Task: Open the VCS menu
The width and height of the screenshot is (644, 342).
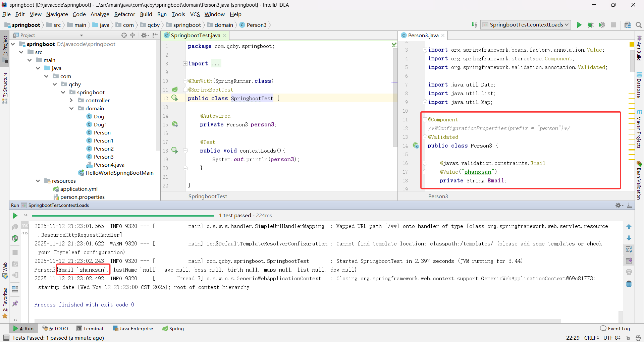Action: [x=195, y=14]
